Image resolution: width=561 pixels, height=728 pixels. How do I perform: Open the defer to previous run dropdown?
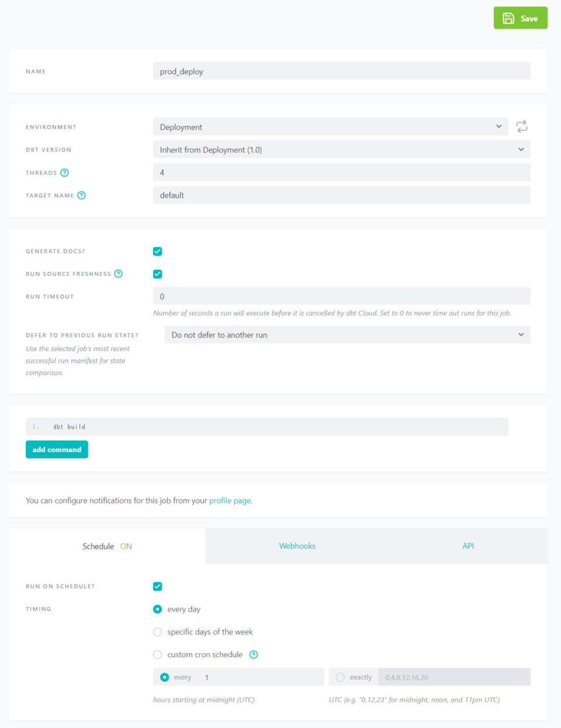coord(347,335)
